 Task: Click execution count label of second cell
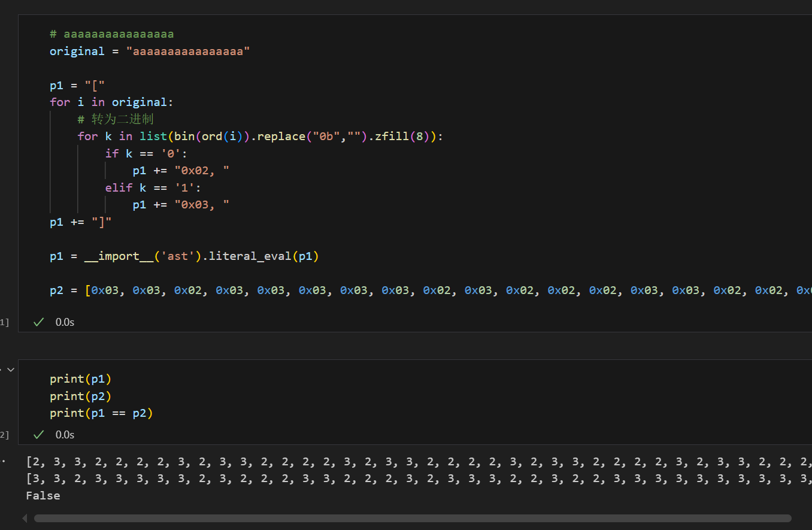(5, 435)
